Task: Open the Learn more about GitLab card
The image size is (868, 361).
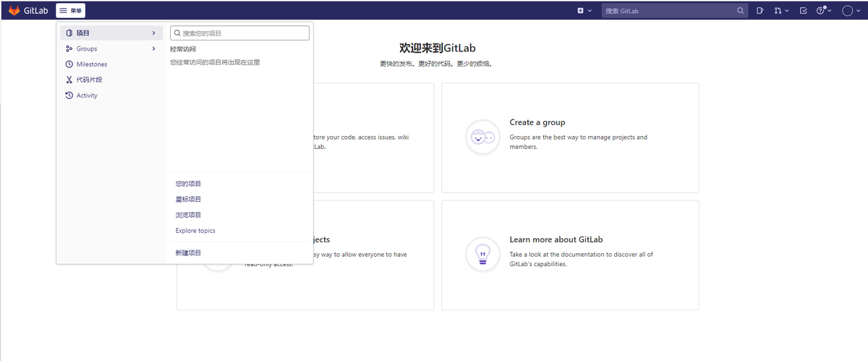Action: [570, 255]
